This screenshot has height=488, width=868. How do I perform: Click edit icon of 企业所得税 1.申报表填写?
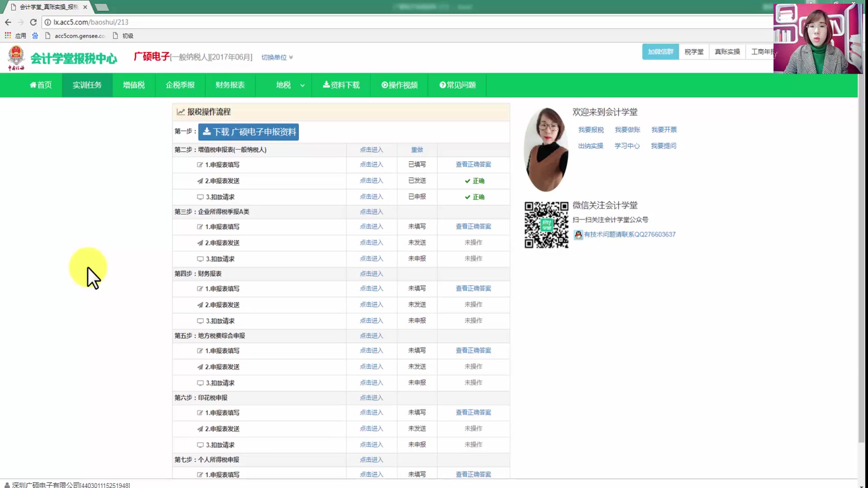click(200, 227)
